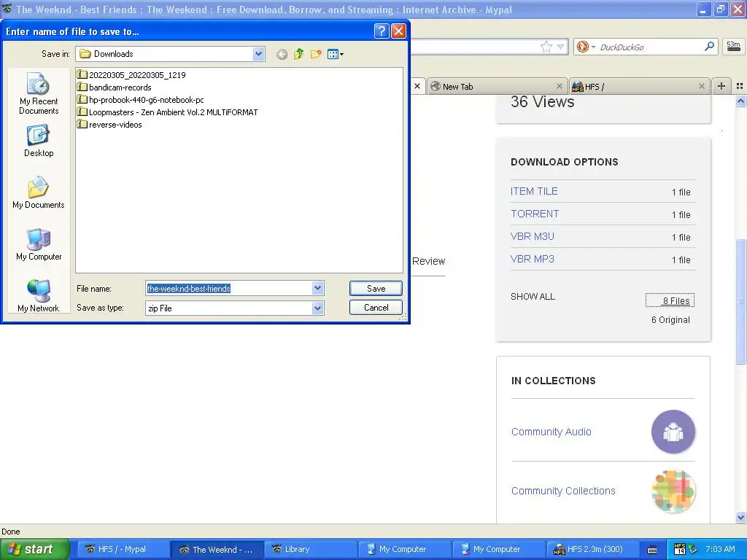Expand the File name dropdown arrow
The width and height of the screenshot is (747, 560).
click(x=318, y=288)
